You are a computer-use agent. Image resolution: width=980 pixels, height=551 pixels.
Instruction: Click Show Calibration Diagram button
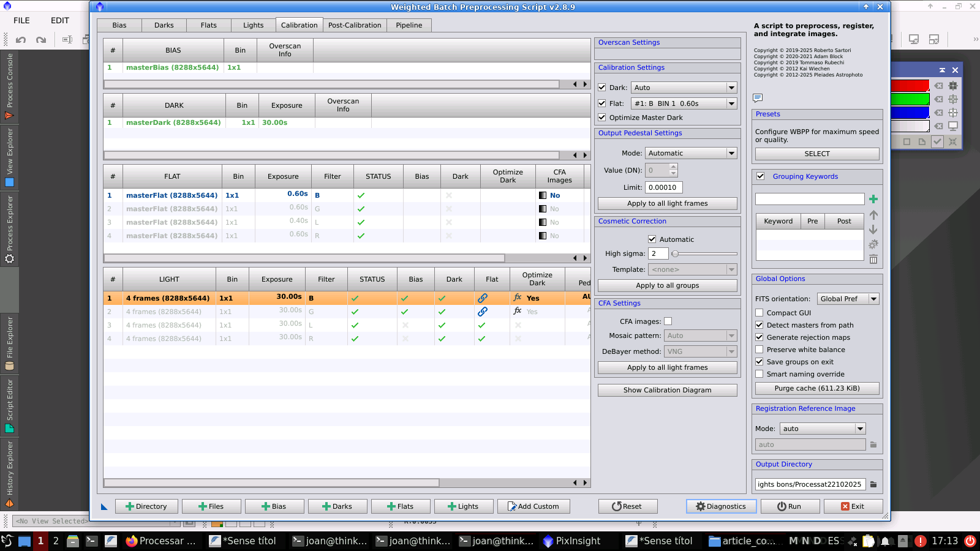667,390
